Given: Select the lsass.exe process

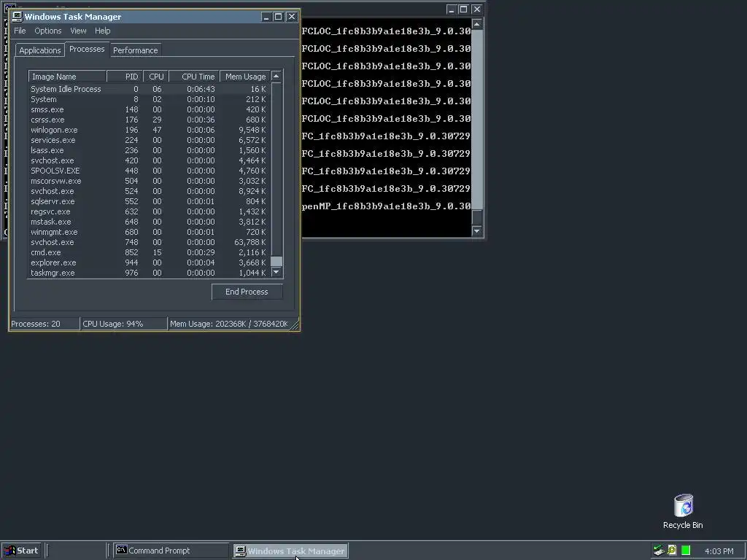Looking at the screenshot, I should pyautogui.click(x=149, y=150).
